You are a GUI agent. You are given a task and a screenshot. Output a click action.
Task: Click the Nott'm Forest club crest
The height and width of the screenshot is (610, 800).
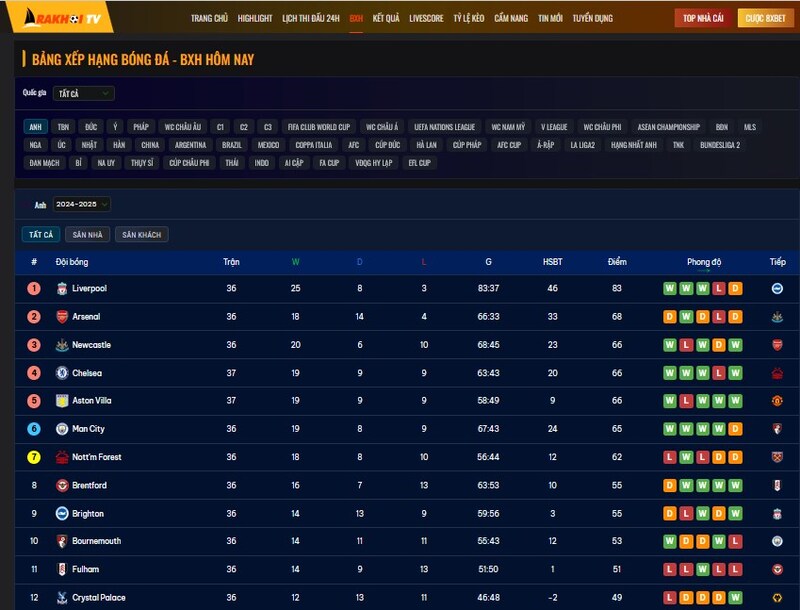pyautogui.click(x=62, y=457)
